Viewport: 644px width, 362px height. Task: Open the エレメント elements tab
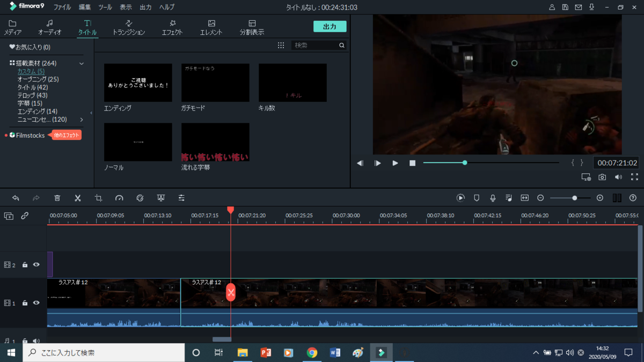211,27
